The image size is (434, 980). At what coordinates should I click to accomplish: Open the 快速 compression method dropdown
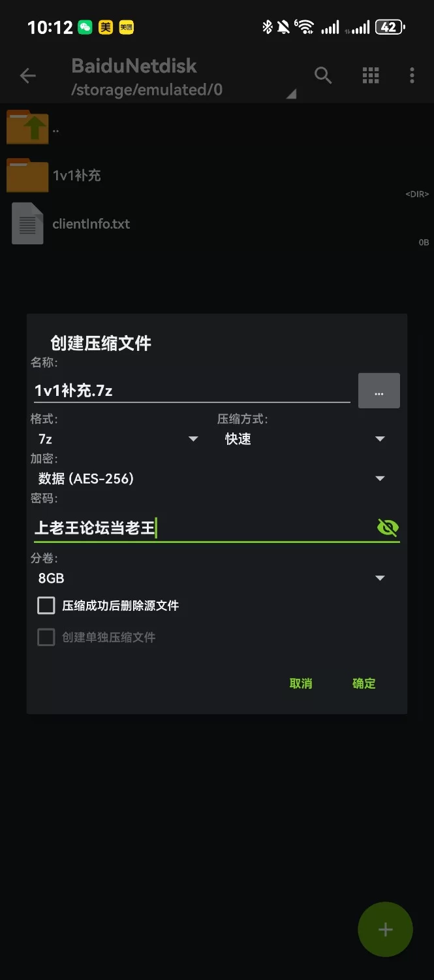coord(304,439)
